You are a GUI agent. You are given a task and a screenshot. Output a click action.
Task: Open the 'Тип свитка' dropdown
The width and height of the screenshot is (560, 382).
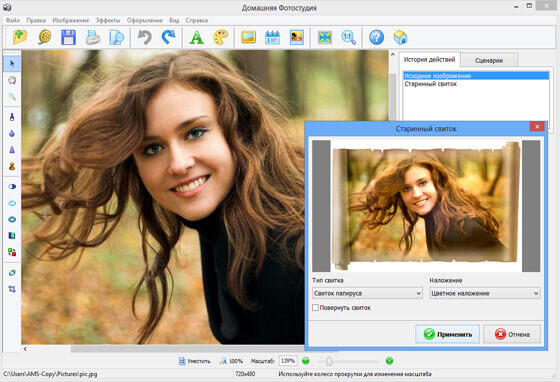[x=367, y=293]
